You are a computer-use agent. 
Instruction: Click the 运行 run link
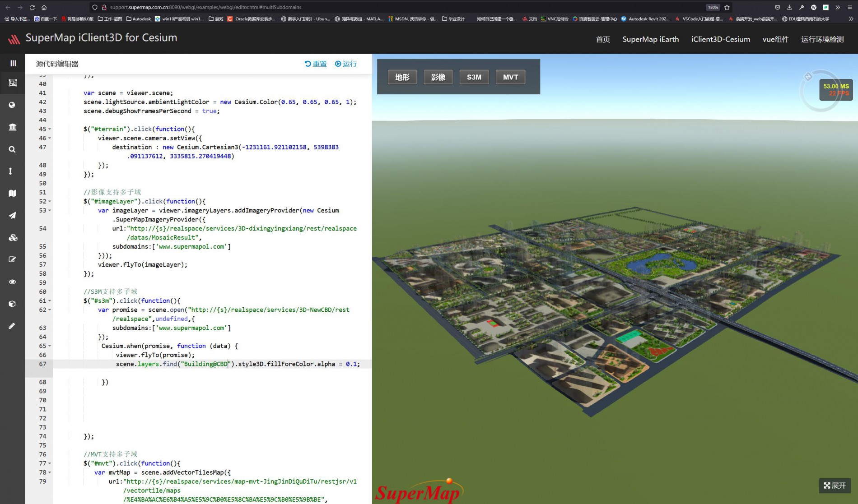tap(345, 64)
